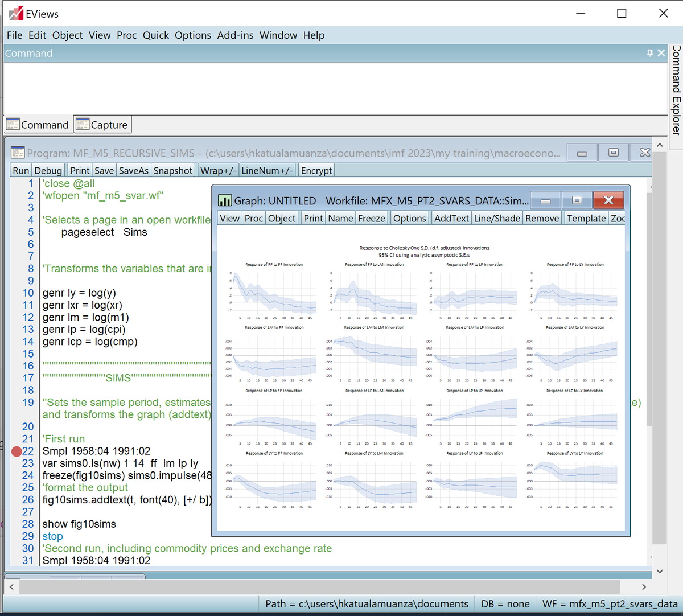The height and width of the screenshot is (616, 683).
Task: Click the vertical scrollbar down arrow
Action: pos(660,572)
